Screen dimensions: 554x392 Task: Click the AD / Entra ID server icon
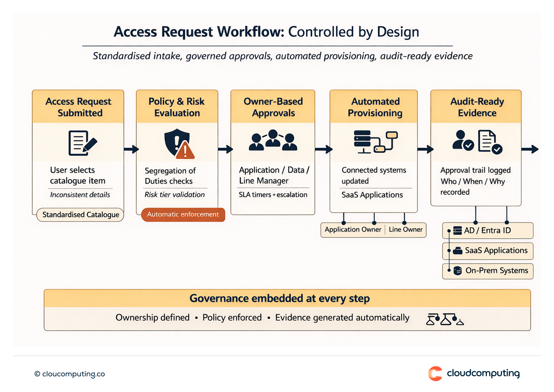tap(457, 231)
